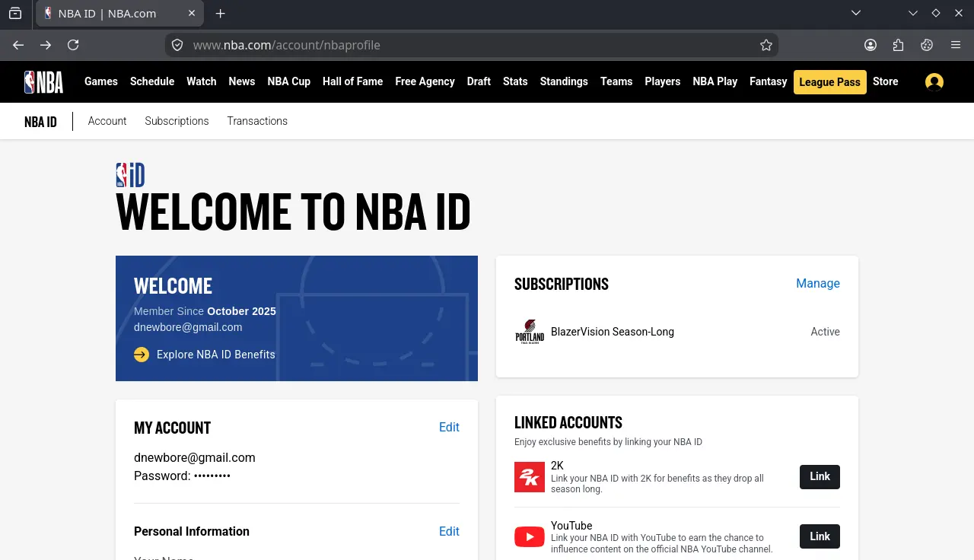Viewport: 974px width, 560px height.
Task: Open Fantasy menu item
Action: [769, 81]
